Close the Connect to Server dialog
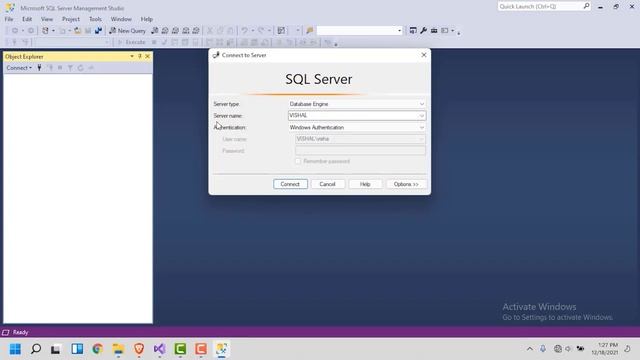 click(x=424, y=55)
